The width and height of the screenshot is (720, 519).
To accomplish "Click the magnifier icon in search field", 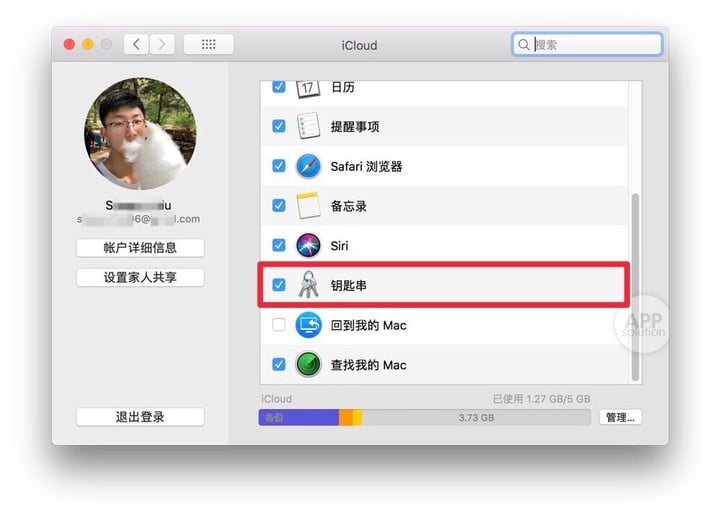I will click(523, 45).
